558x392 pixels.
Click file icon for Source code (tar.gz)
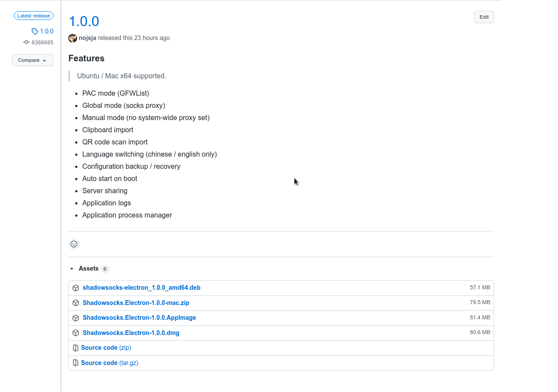point(76,363)
